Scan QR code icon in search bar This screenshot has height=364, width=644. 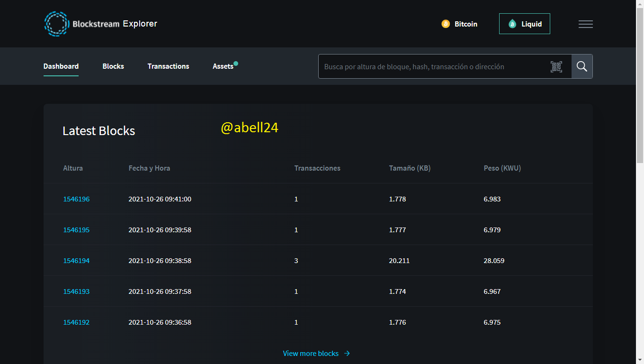pos(556,67)
